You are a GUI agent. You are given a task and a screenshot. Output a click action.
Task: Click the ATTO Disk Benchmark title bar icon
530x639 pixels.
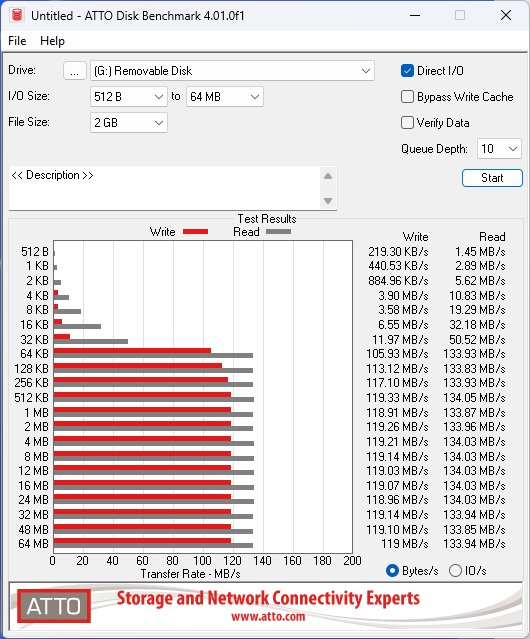[x=17, y=15]
